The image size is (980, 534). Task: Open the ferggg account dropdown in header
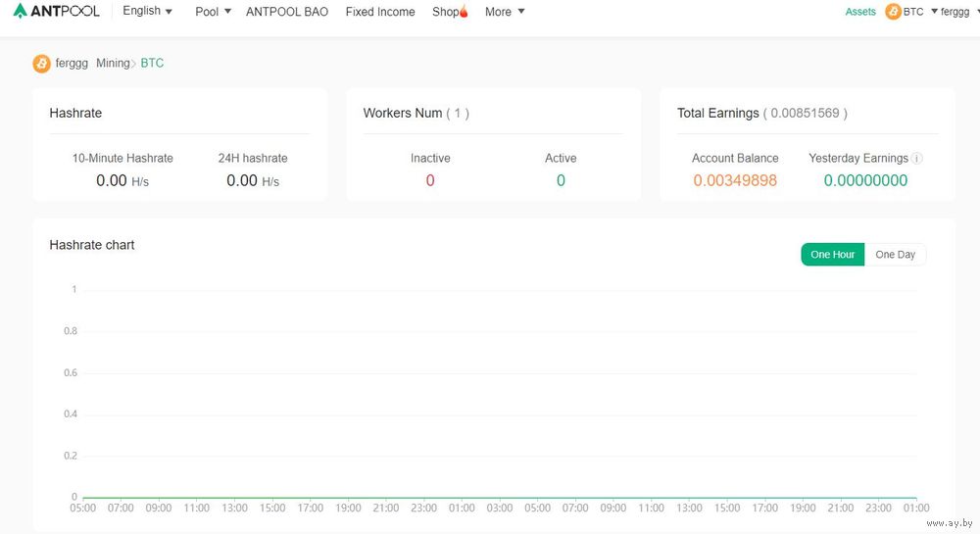959,11
